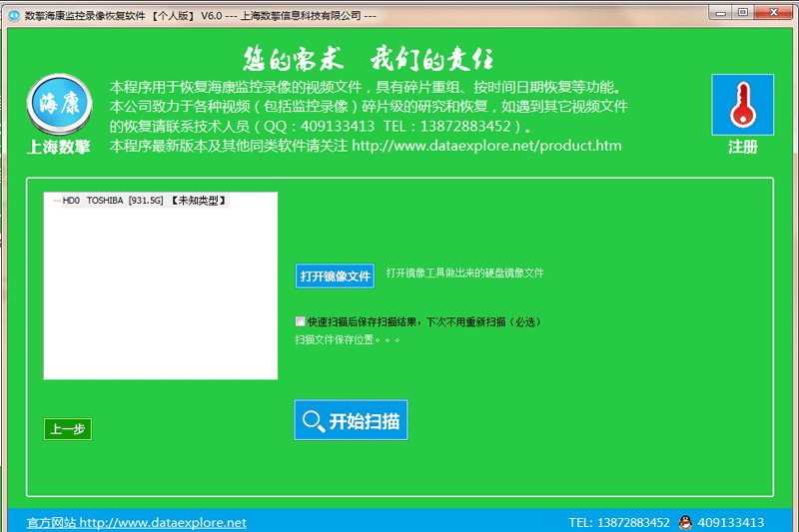
Task: Click the 上海数擎 label under logo
Action: (59, 147)
